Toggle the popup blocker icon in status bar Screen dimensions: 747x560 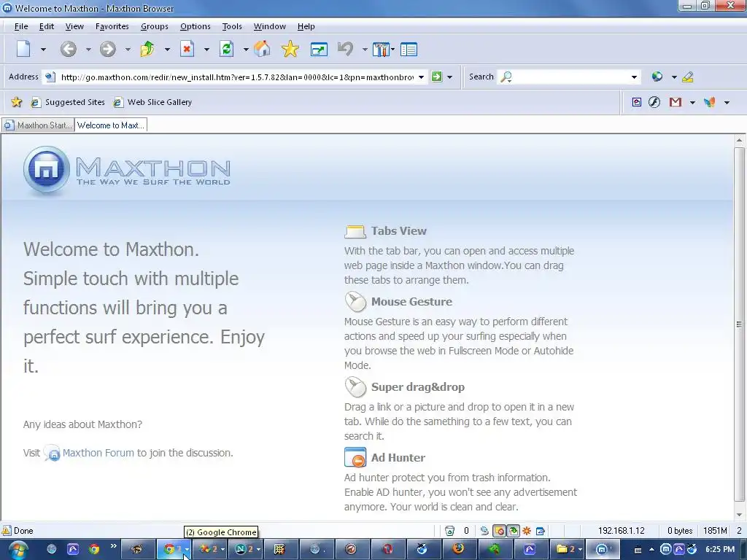[x=499, y=531]
